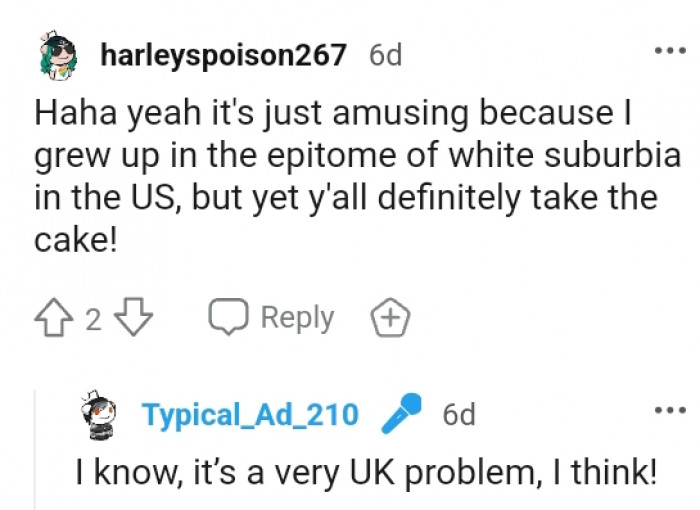Click the vote score number 2
The image size is (700, 510).
click(93, 320)
